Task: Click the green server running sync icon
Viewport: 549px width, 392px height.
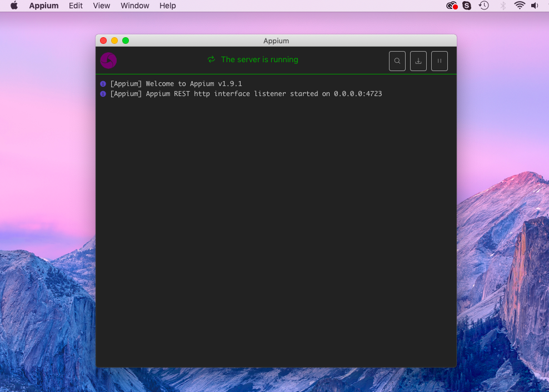Action: 211,59
